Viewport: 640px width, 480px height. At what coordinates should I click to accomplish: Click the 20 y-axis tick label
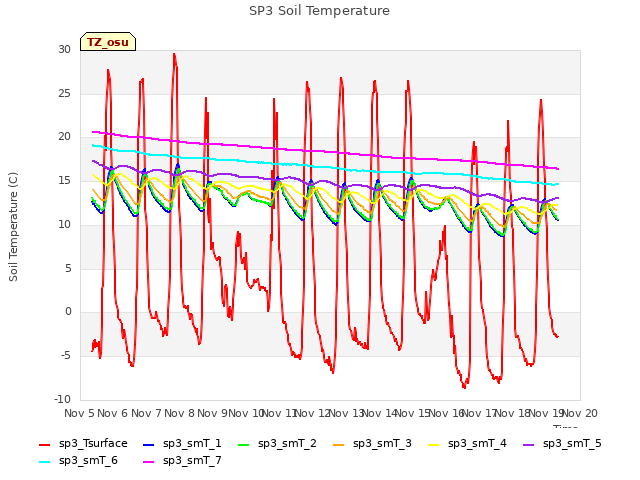coord(64,137)
